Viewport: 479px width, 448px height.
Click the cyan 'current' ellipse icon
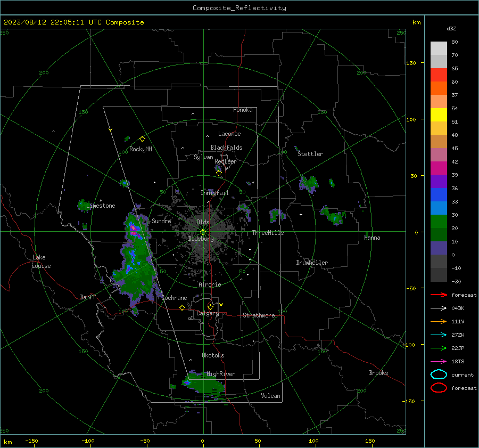439,374
